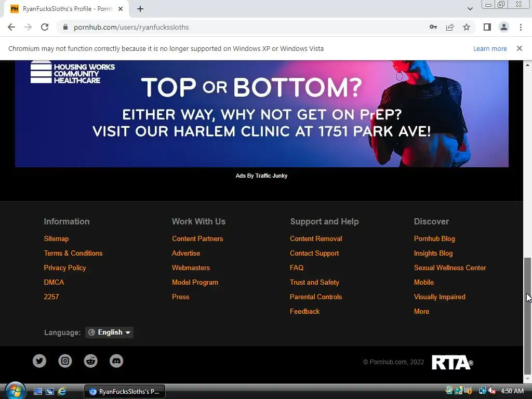532x399 pixels.
Task: Dismiss the Chromium unsupported warning bar
Action: point(519,48)
